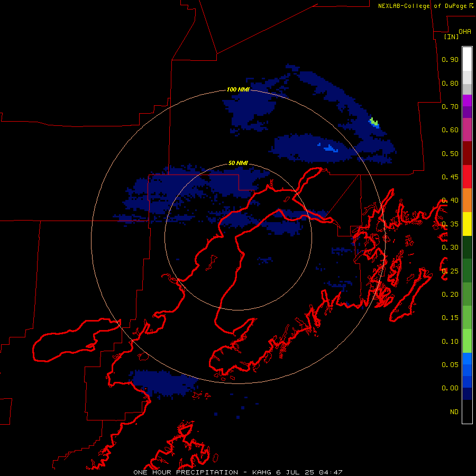
Task: Click the 0.45 scale label
Action: (450, 177)
